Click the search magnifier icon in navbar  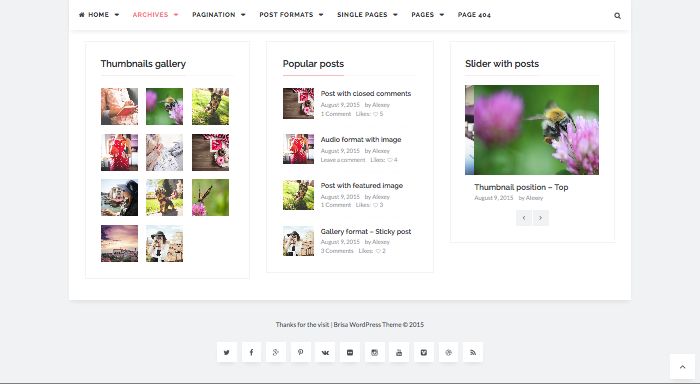(617, 16)
